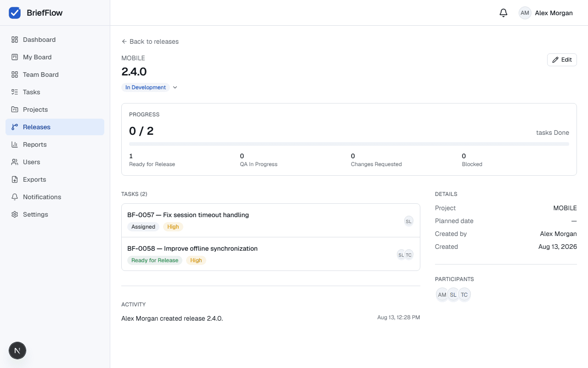Navigate to Reports section
The image size is (588, 368).
click(x=55, y=144)
